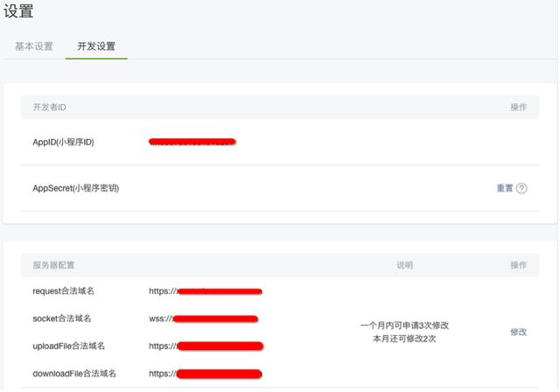Click the redacted AppID value
The height and width of the screenshot is (392, 560).
(x=192, y=142)
